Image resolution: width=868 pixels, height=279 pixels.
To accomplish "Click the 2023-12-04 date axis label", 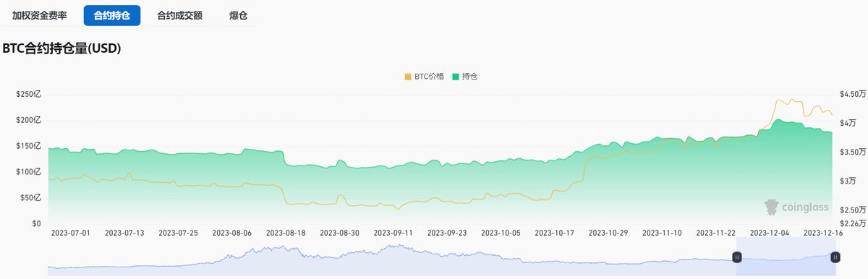I will point(769,233).
